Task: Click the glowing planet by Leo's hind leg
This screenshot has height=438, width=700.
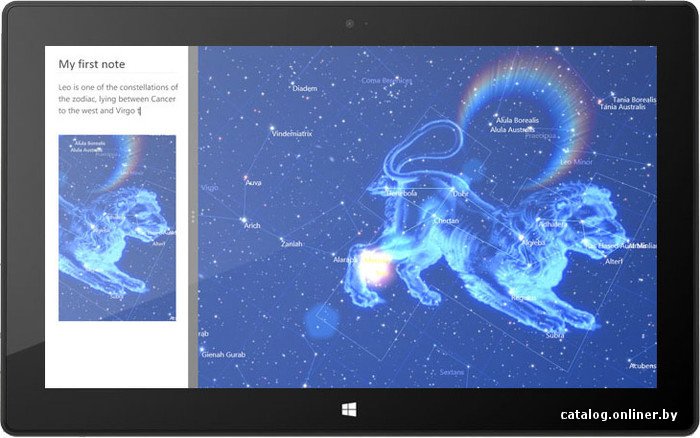Action: 374,267
